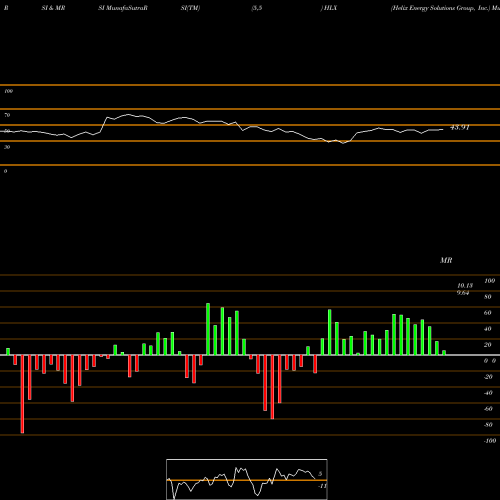Click the 40 label on MR axis
The height and width of the screenshot is (500, 500).
pos(488,329)
